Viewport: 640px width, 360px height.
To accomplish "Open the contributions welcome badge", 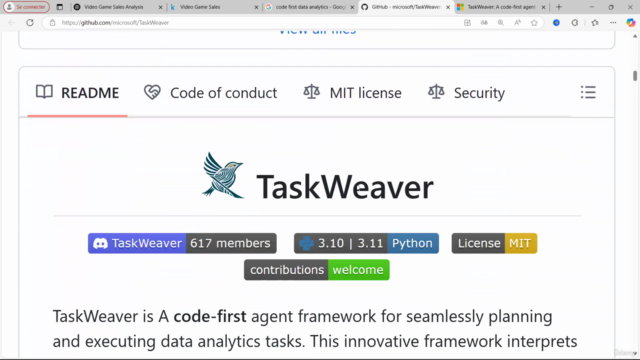I will click(317, 270).
